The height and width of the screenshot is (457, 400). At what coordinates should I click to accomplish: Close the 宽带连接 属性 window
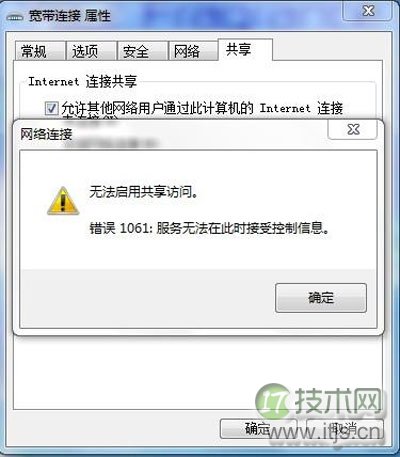[368, 11]
